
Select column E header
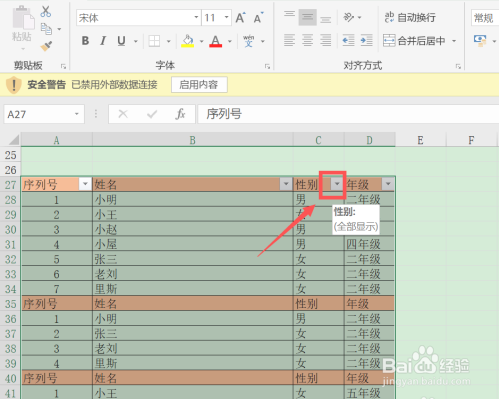pyautogui.click(x=420, y=140)
